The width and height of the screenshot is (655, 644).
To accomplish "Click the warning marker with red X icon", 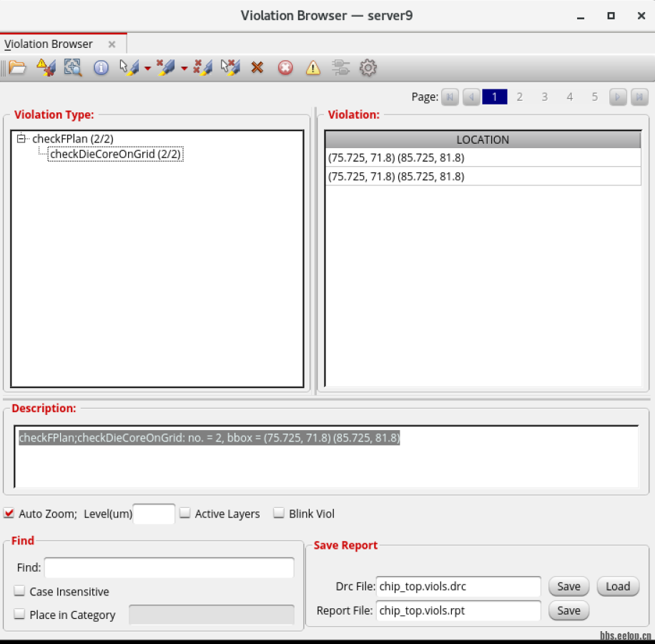I will (x=46, y=68).
